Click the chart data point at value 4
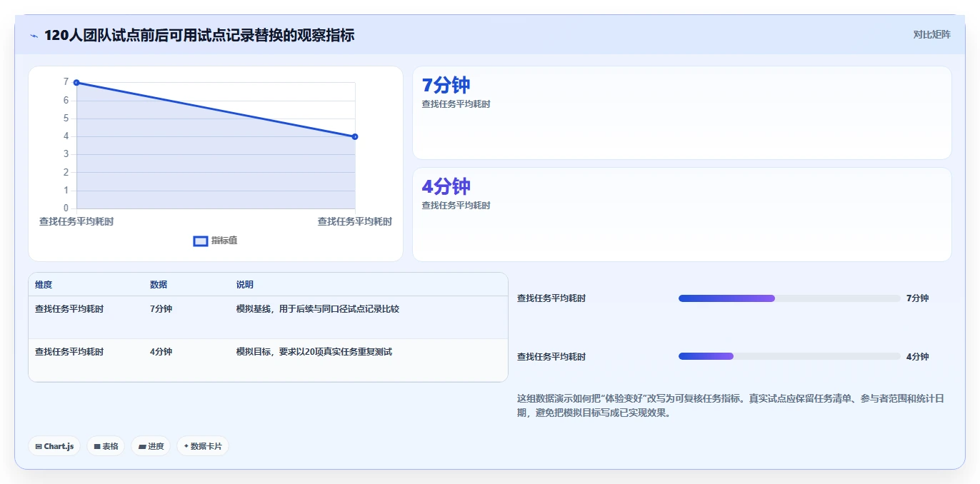980x484 pixels. (x=355, y=136)
